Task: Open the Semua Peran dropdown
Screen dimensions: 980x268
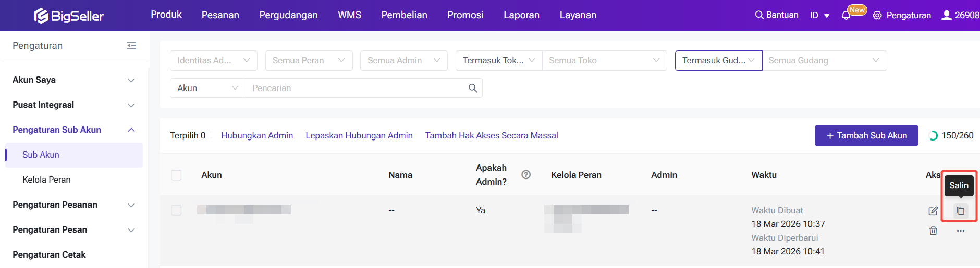Action: tap(309, 60)
